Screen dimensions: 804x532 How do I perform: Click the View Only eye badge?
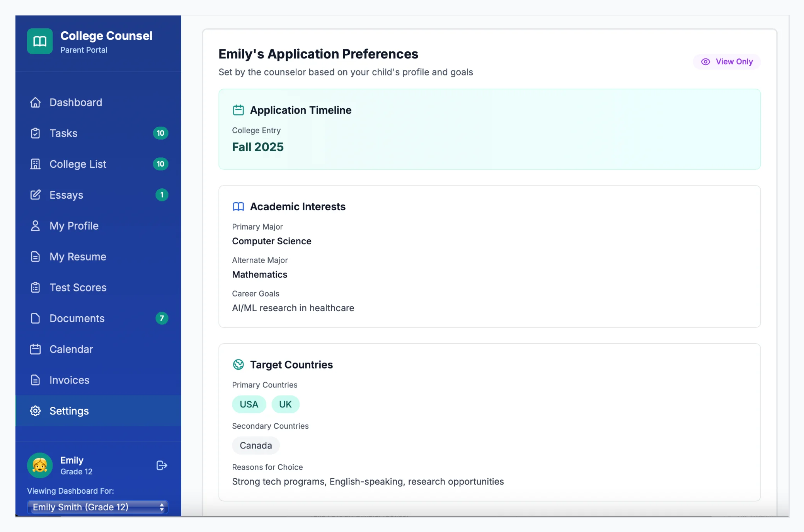(x=727, y=62)
